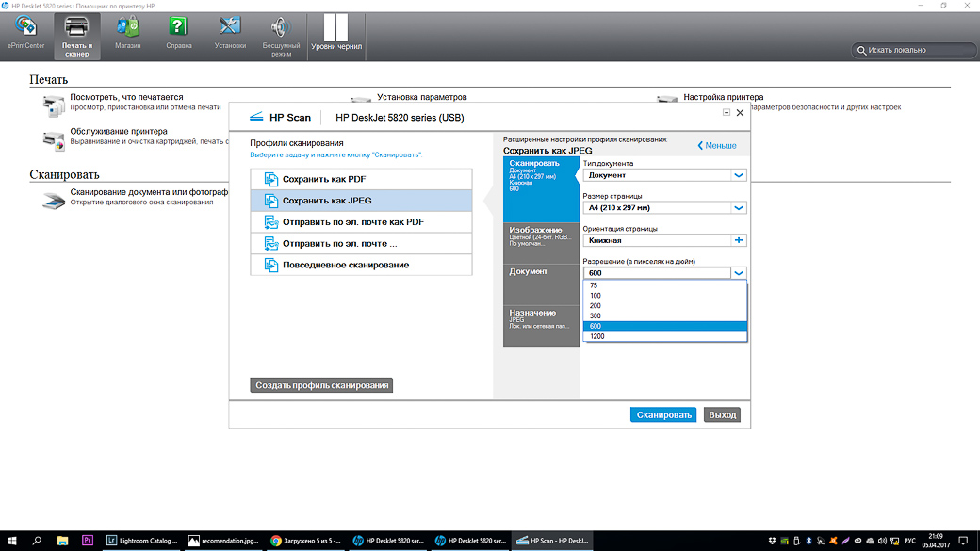
Task: Open the Установки tools icon
Action: click(x=230, y=33)
